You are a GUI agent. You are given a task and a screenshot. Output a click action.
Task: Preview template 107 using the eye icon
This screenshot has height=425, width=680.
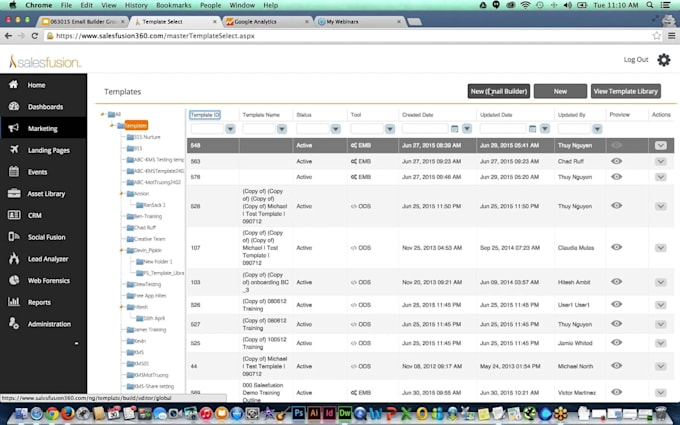(617, 247)
